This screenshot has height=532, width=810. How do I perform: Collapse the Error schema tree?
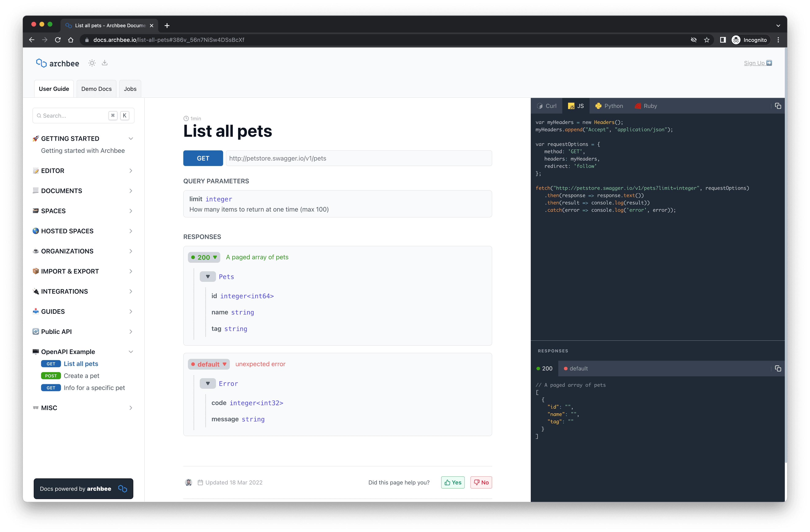(x=208, y=383)
